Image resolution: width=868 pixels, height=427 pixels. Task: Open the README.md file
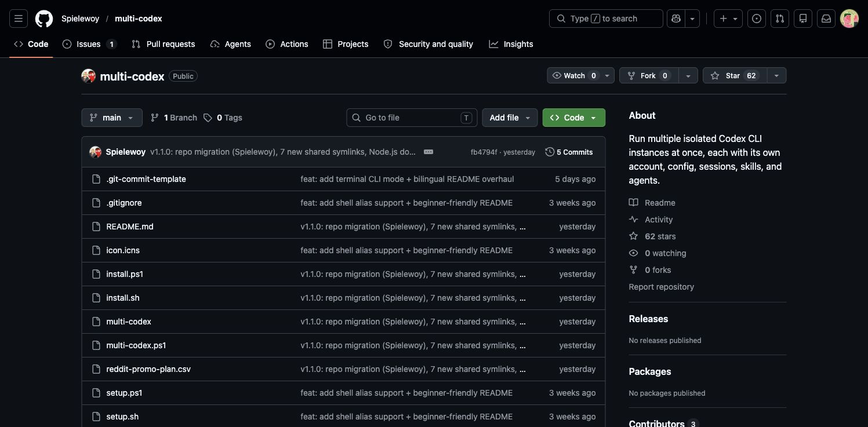click(x=130, y=227)
